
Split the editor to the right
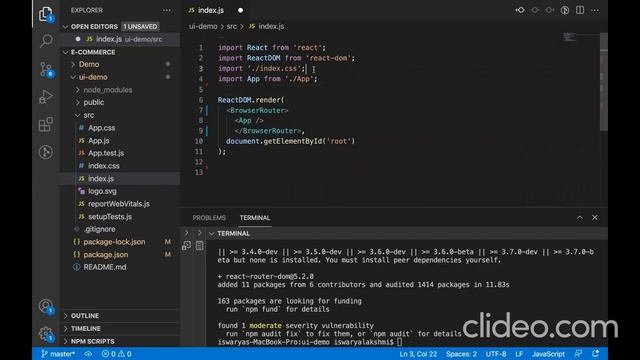point(580,10)
